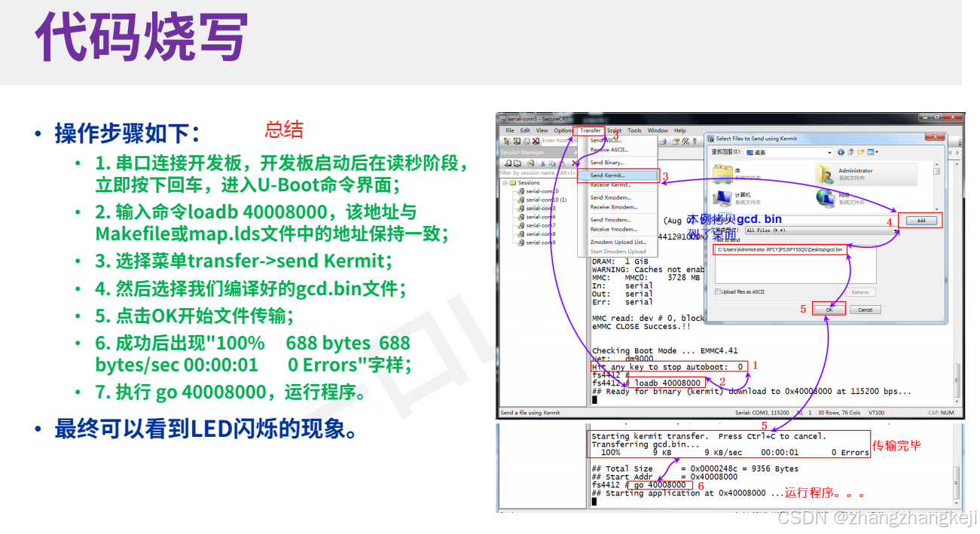Click the Enter host input field
This screenshot has height=534, width=980.
coord(560,141)
